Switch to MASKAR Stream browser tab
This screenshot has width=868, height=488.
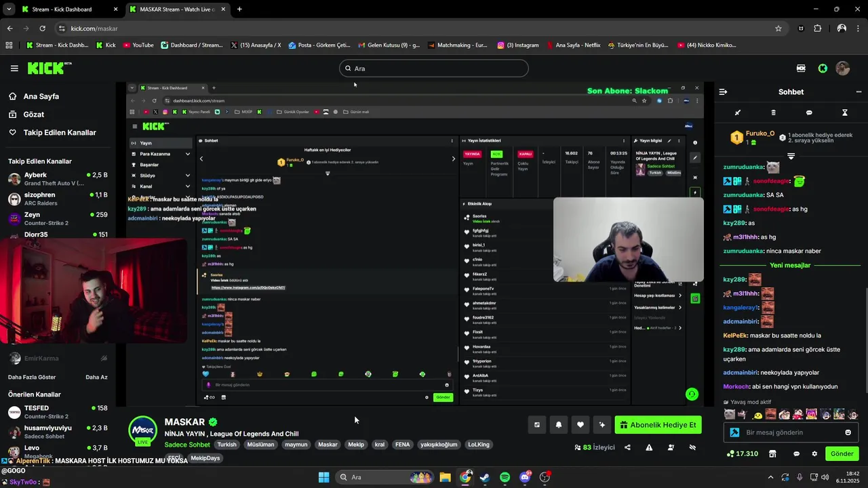[x=176, y=9]
